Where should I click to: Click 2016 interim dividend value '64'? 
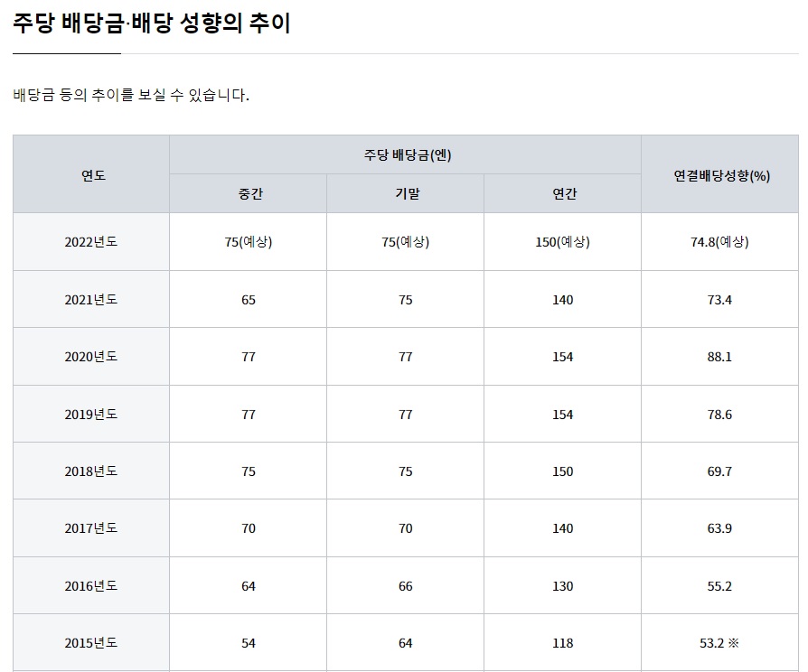(x=249, y=586)
